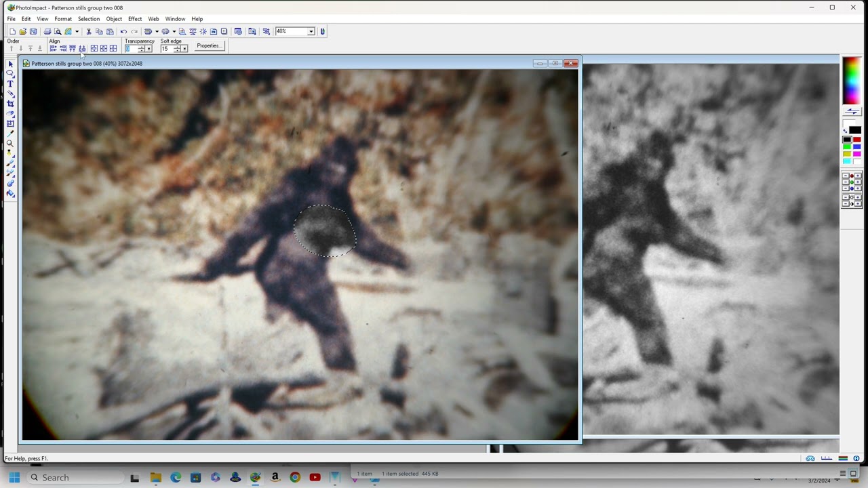The height and width of the screenshot is (488, 868).
Task: Select the magenta color swatch
Action: coord(857,155)
